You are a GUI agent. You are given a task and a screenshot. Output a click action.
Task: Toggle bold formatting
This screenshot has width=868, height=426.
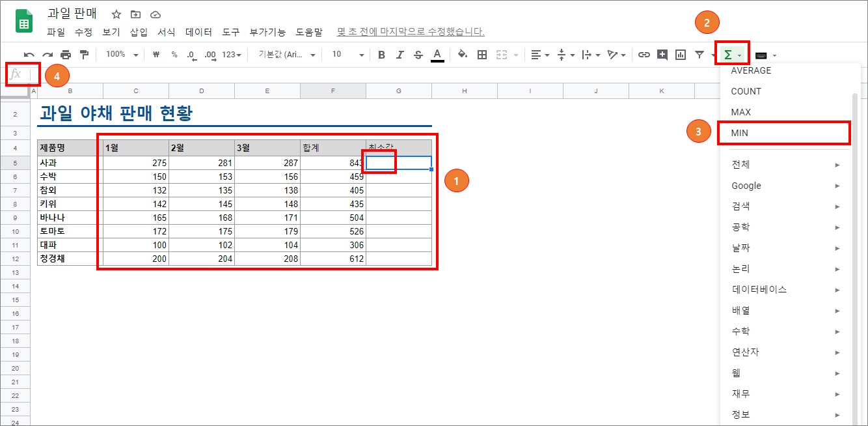(x=381, y=55)
